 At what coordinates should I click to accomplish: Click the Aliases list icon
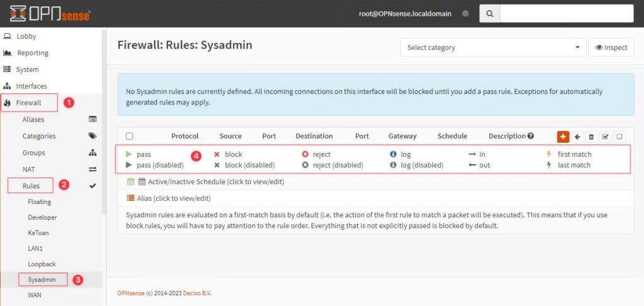point(93,119)
